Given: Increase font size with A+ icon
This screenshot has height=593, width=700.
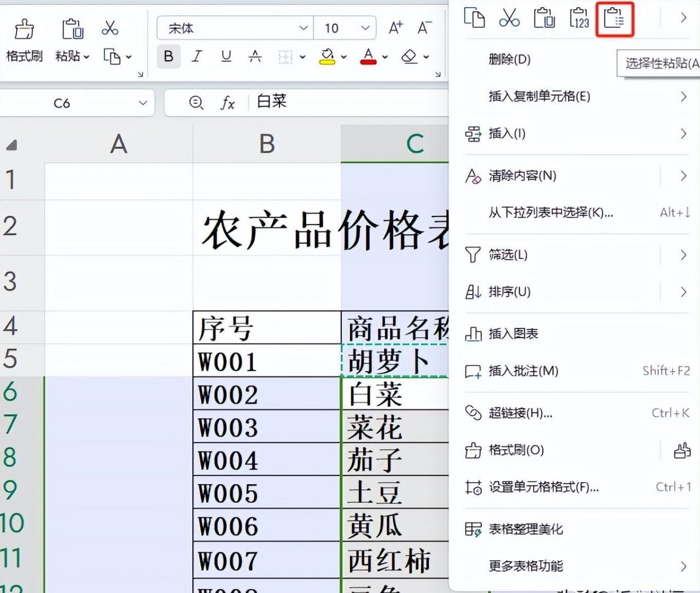Looking at the screenshot, I should 395,28.
